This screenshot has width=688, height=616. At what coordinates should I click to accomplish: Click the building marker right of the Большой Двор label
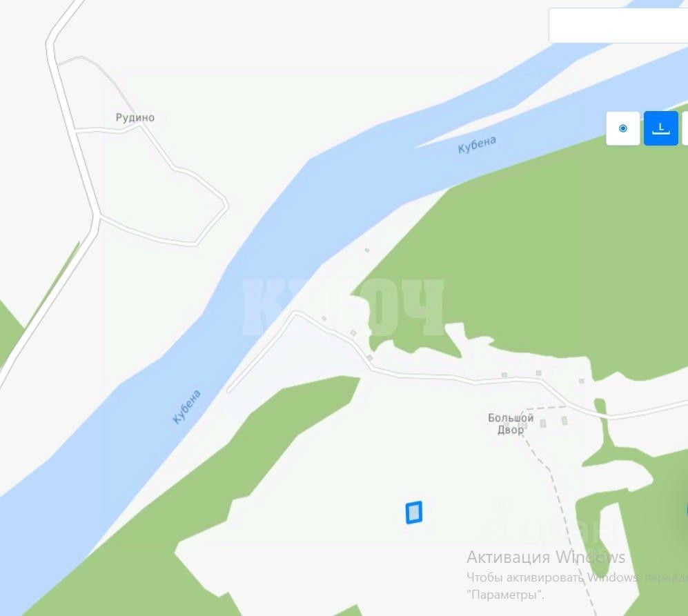pyautogui.click(x=543, y=424)
